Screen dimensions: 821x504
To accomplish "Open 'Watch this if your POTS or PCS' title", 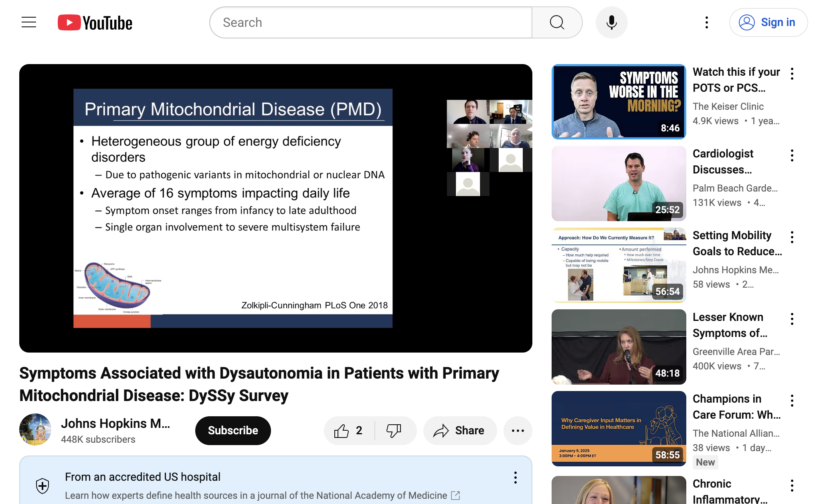I will 736,80.
